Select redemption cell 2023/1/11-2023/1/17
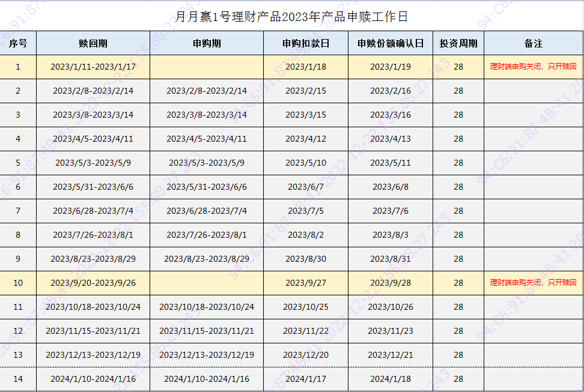Viewport: 584px width, 392px height. point(93,67)
